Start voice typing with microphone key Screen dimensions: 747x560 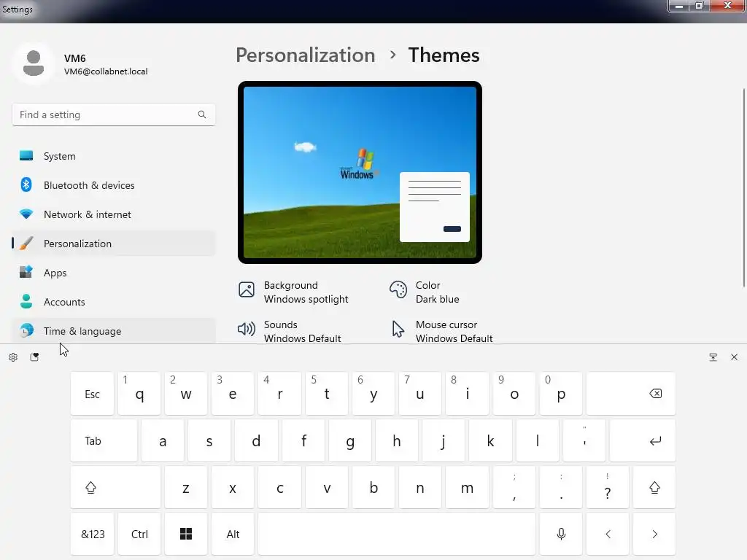pos(561,534)
